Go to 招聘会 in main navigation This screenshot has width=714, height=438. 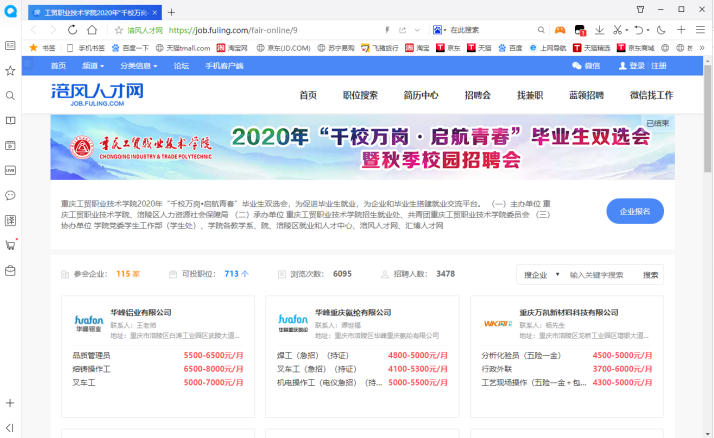478,95
